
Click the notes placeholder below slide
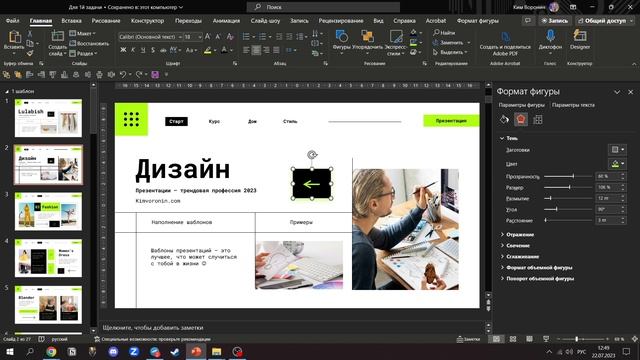click(153, 328)
